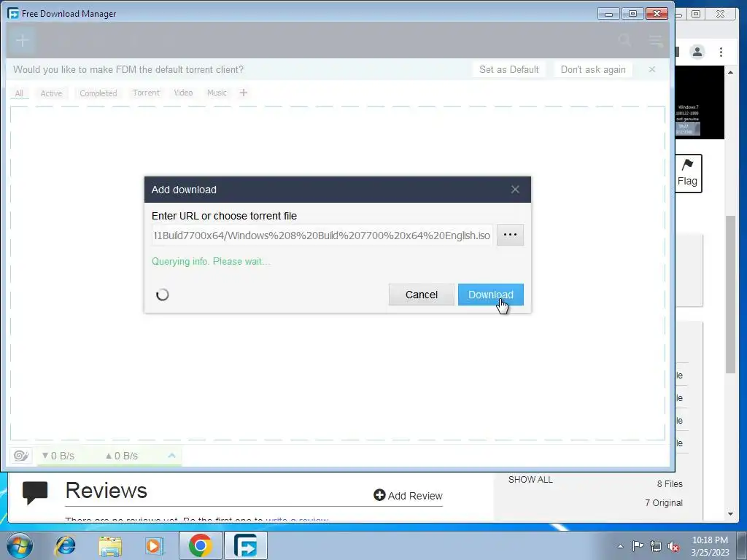The image size is (747, 560).
Task: Click browser scrollbar down arrow
Action: [x=730, y=514]
